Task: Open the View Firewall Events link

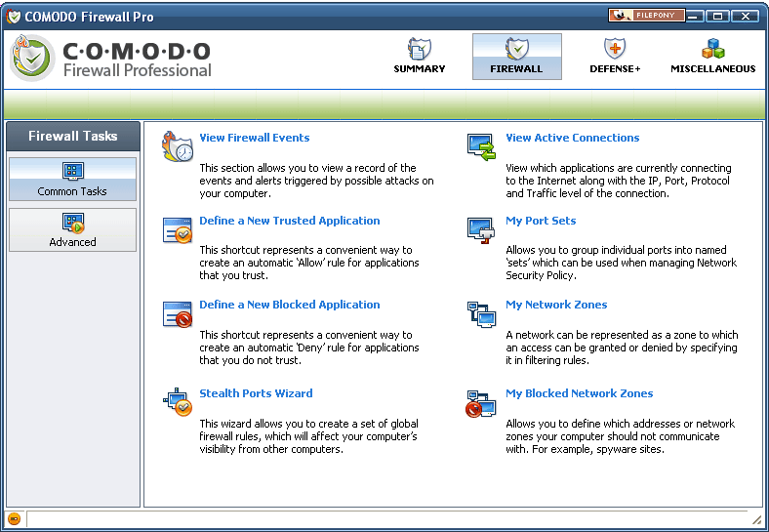Action: [x=255, y=138]
